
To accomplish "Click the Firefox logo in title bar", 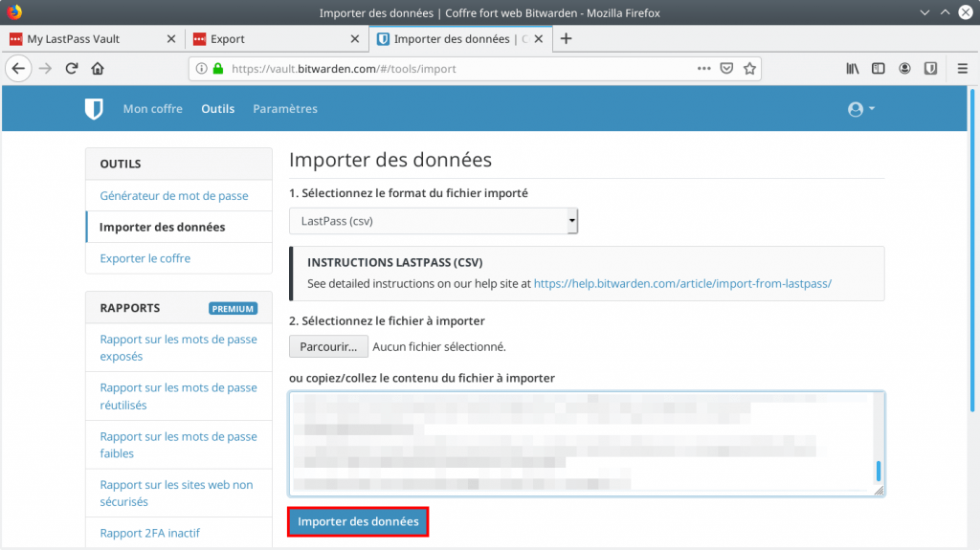I will pos(14,11).
